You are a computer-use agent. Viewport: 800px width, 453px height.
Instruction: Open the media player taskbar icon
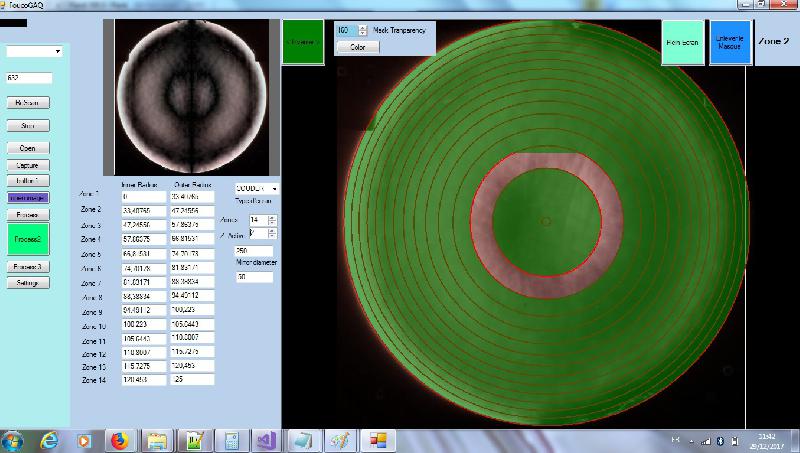pyautogui.click(x=84, y=441)
